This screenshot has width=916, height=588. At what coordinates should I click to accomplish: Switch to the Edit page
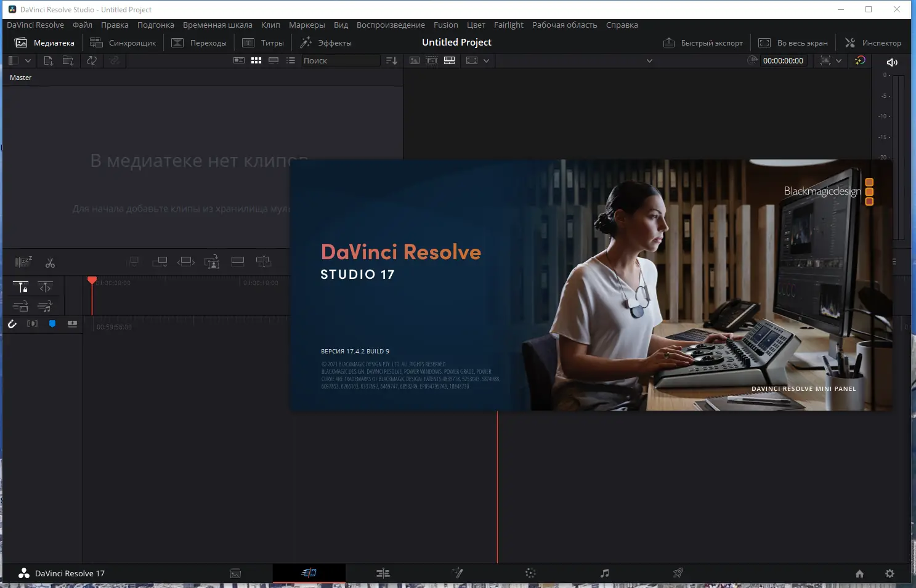(383, 573)
